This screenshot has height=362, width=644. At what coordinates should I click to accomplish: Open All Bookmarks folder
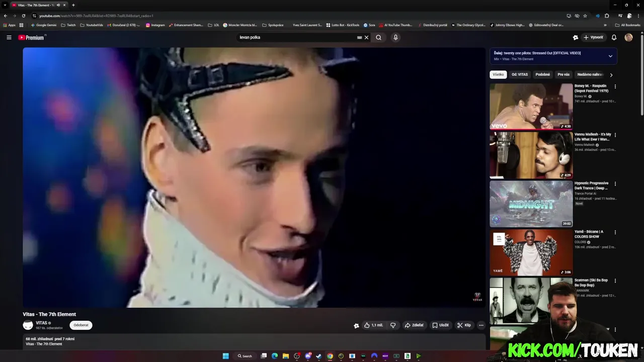627,25
